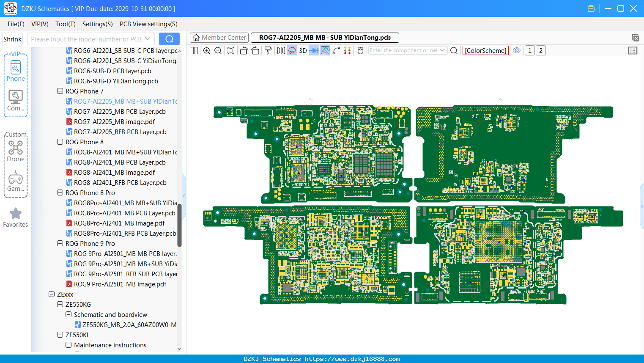Open the Settings(S) menu
Image resolution: width=644 pixels, height=363 pixels.
click(98, 24)
